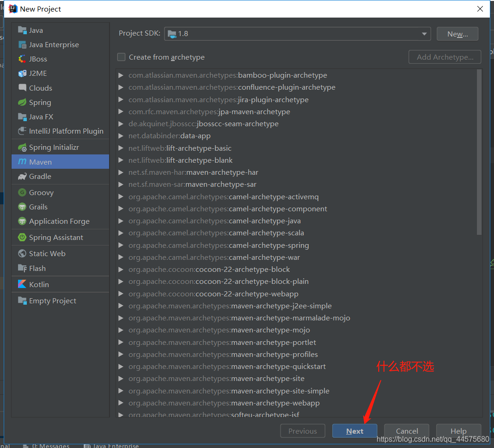Expand lift-archetype-basic entry
Viewport: 494px width, 448px height.
[121, 148]
